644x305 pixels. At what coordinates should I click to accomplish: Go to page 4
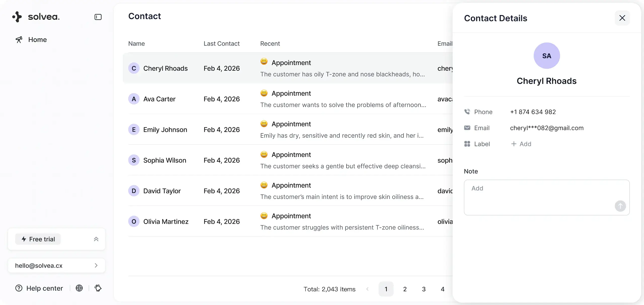pyautogui.click(x=442, y=289)
